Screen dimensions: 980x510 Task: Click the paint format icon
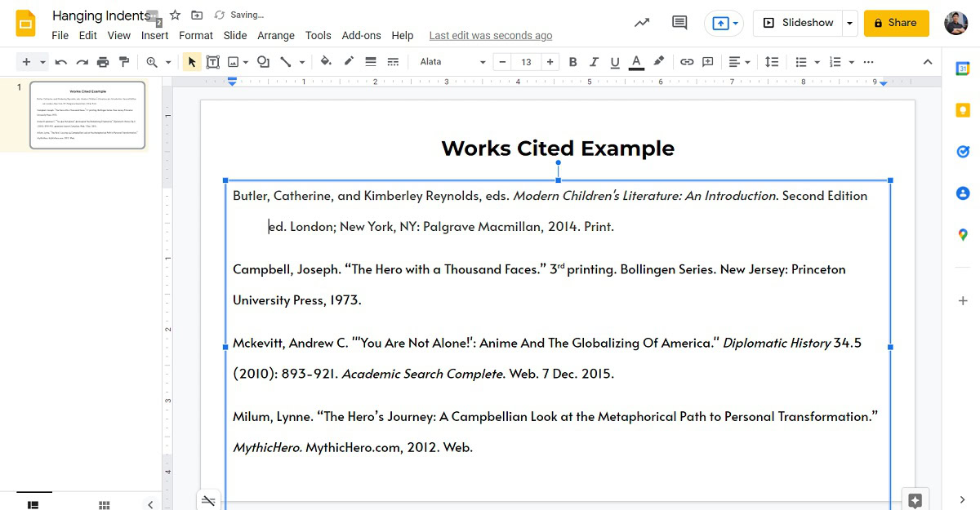(124, 62)
